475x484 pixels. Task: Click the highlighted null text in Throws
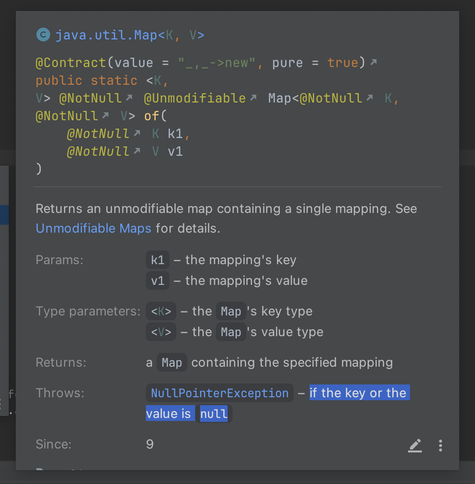(214, 414)
